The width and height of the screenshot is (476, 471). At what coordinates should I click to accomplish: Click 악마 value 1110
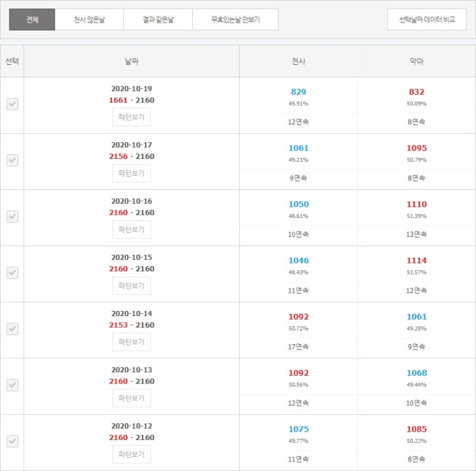point(416,204)
